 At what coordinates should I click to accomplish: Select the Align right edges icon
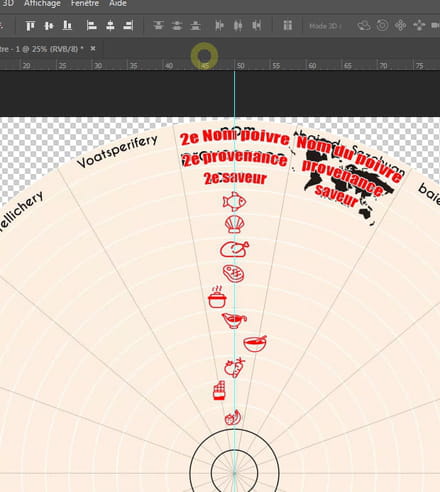coord(128,26)
